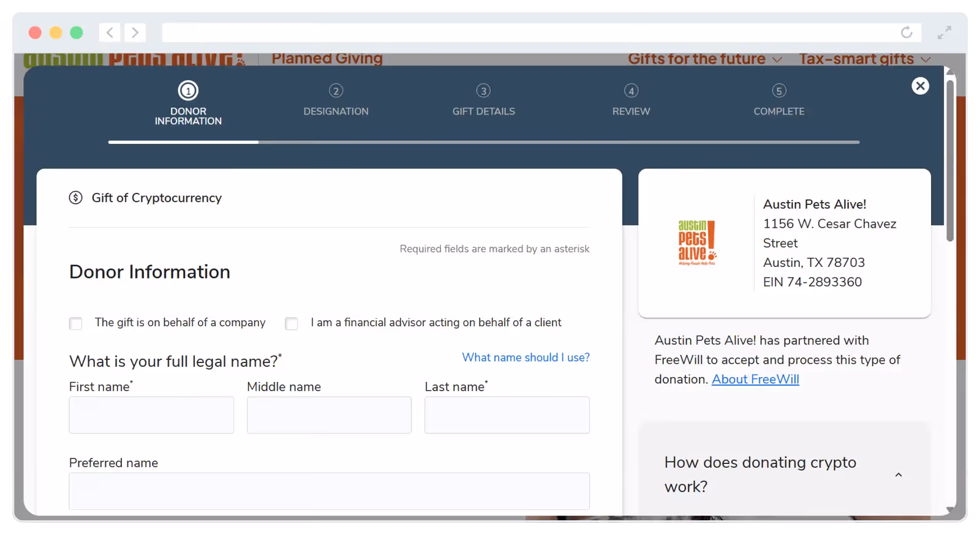
Task: Select the DESIGNATION step label
Action: 336,111
